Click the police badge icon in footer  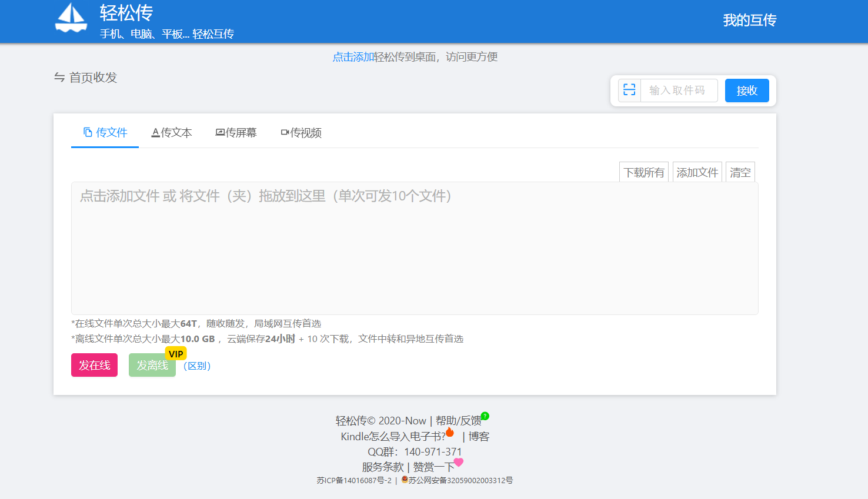tap(405, 480)
